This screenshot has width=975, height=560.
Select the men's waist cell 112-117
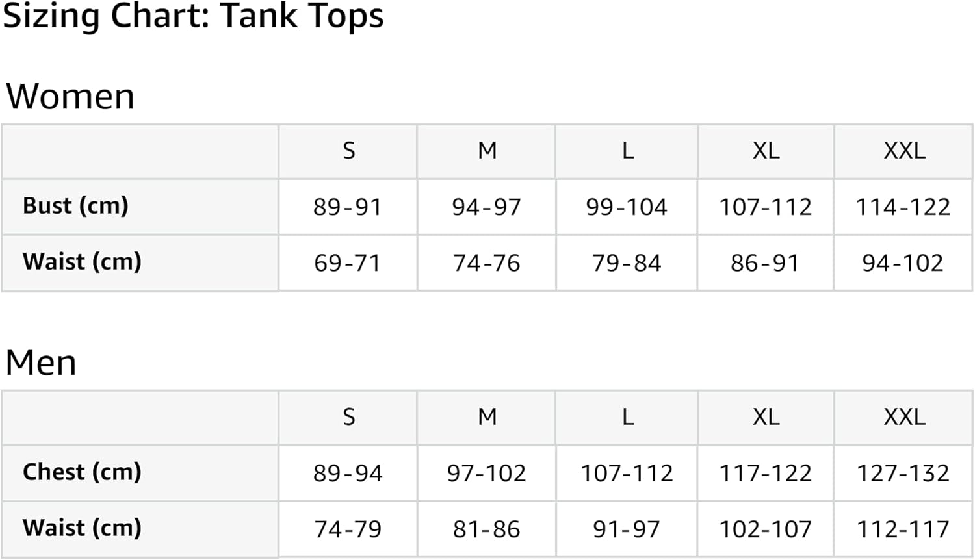click(x=903, y=529)
